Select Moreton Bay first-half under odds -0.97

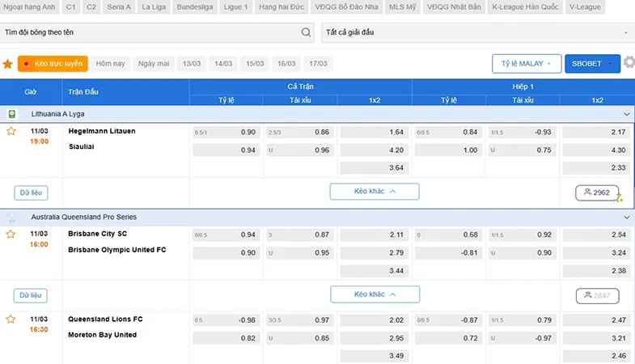pos(523,338)
